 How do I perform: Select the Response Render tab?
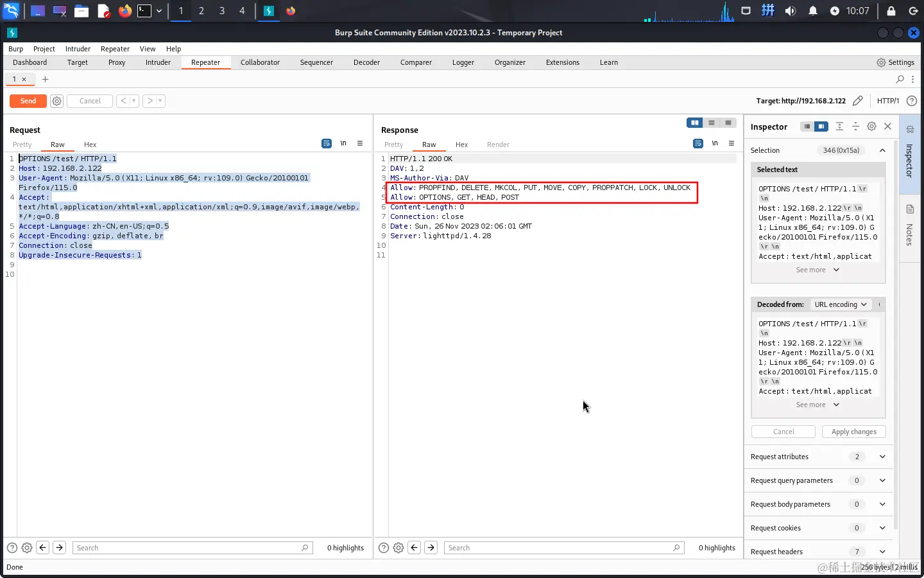pos(498,144)
